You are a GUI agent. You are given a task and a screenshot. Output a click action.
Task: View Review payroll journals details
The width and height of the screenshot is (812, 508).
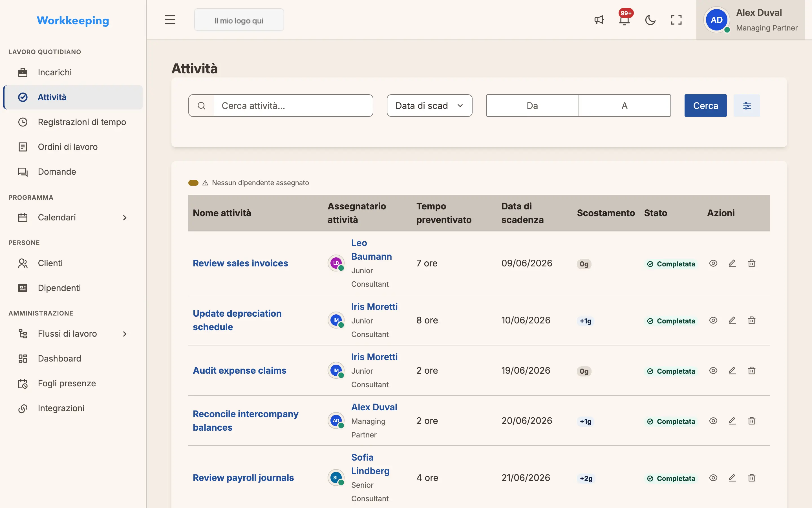713,478
